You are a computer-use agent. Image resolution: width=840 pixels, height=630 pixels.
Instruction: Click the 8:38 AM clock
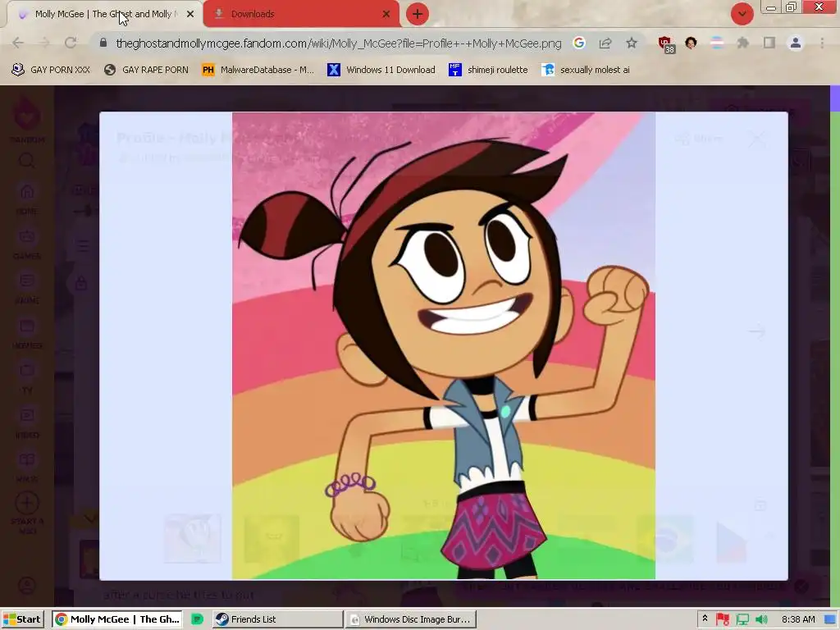(798, 619)
